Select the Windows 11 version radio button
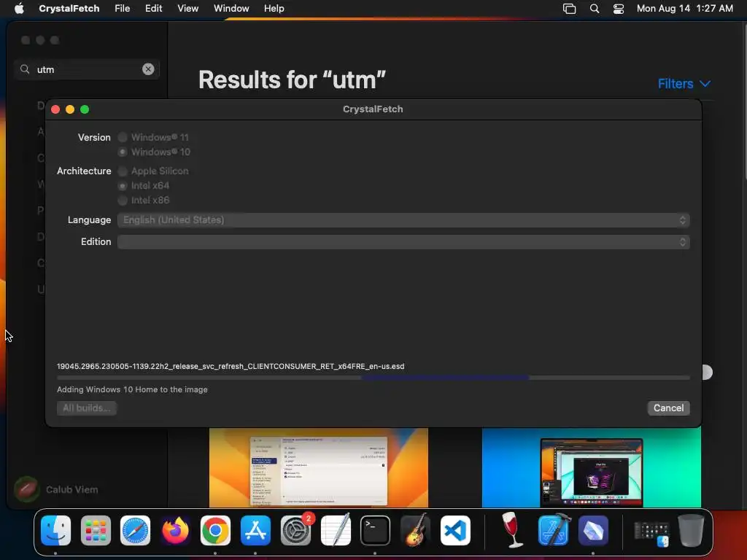 point(123,137)
